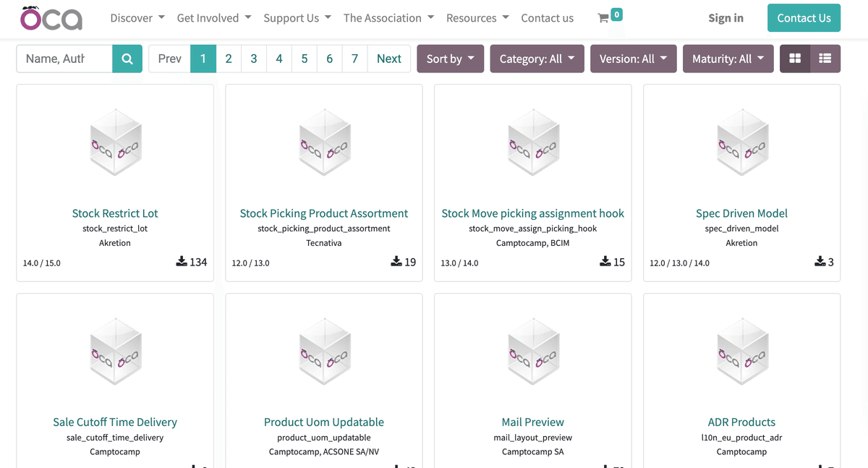Click download icon on Spec Driven Model card
This screenshot has height=468, width=868.
tap(820, 261)
